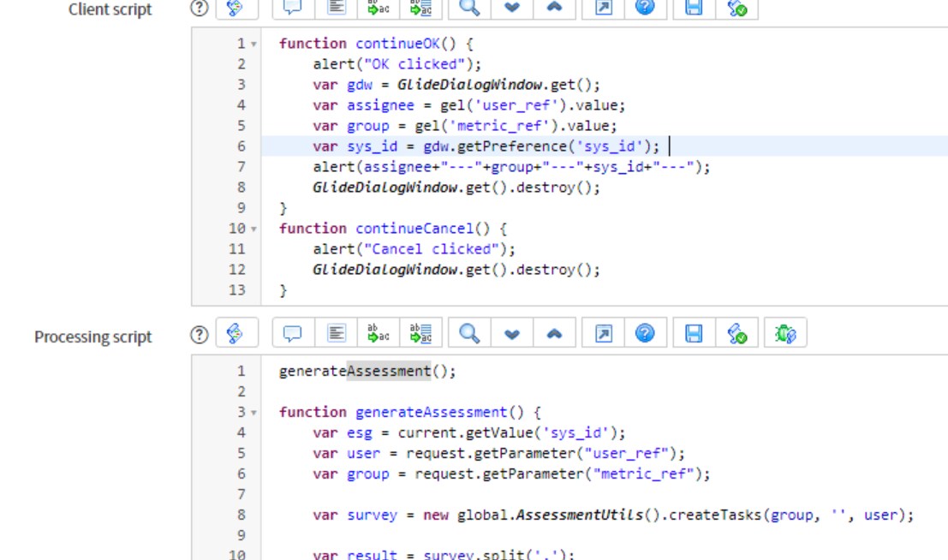Click 'user_ref' string in Processing script line 5
The height and width of the screenshot is (560, 948).
(627, 454)
